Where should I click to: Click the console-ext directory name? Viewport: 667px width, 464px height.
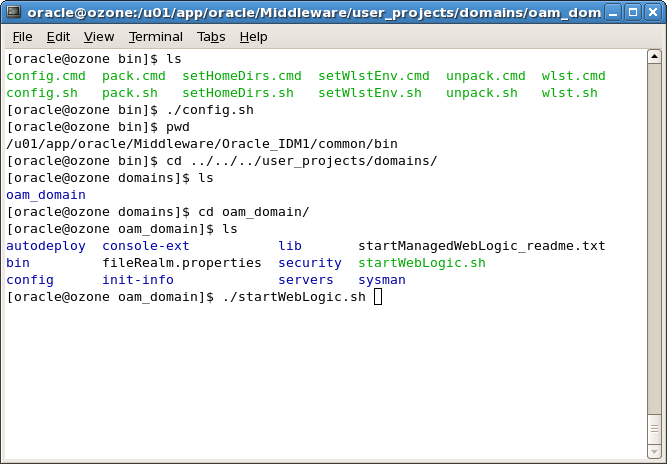coord(146,246)
